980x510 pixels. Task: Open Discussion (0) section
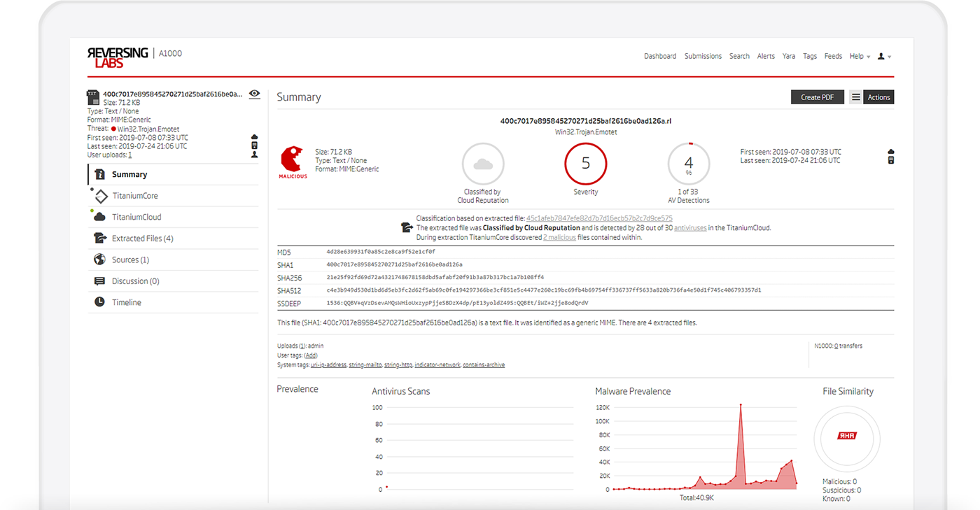click(x=173, y=281)
